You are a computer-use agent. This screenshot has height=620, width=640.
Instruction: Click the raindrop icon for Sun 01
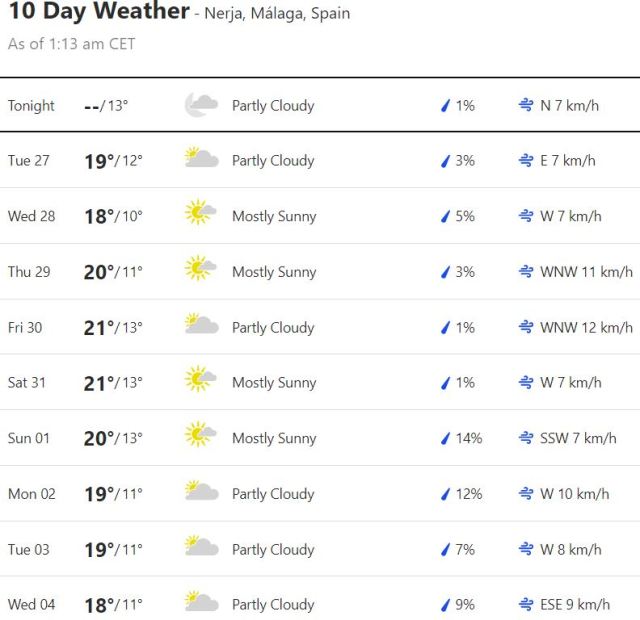click(x=446, y=438)
